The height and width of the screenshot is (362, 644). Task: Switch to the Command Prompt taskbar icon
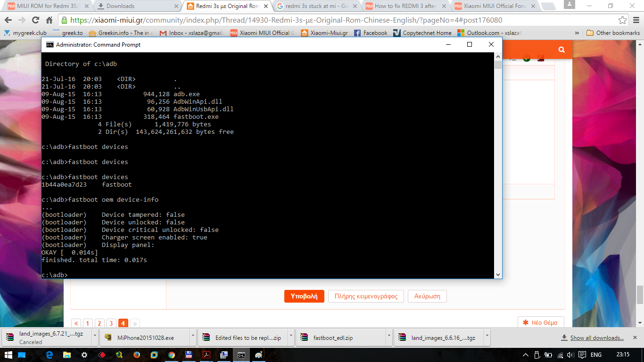241,354
